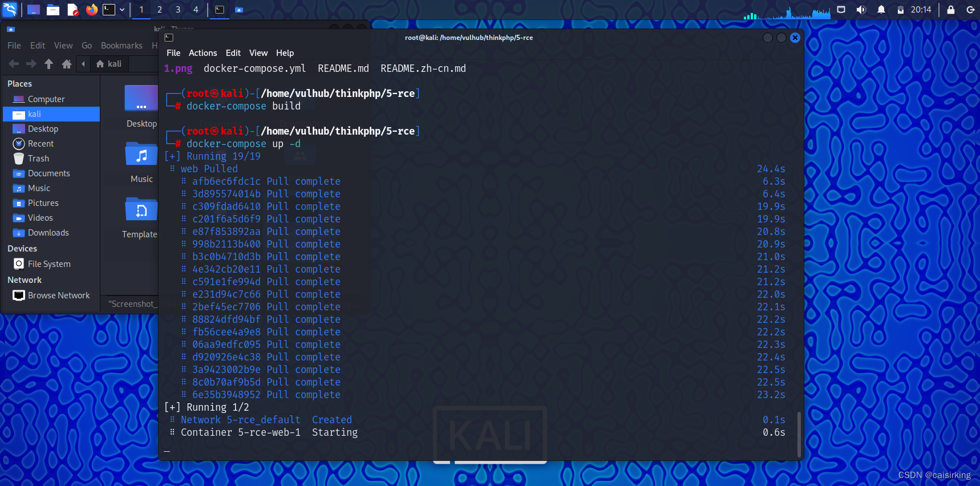The height and width of the screenshot is (486, 980).
Task: Launch Firefox from the top panel
Action: point(91,10)
